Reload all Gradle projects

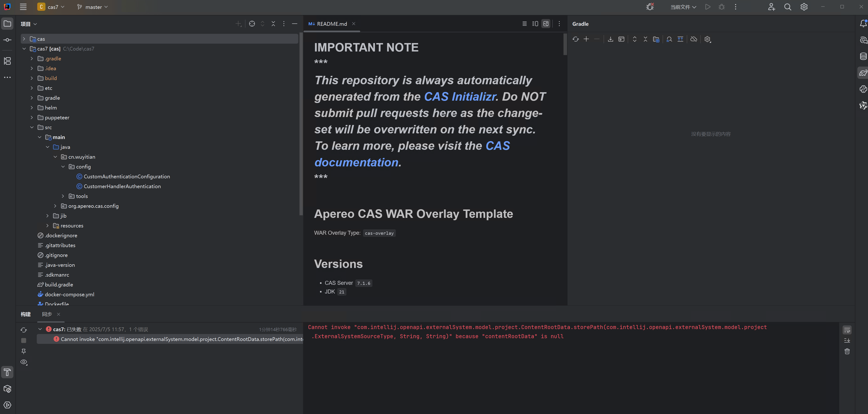pyautogui.click(x=575, y=39)
